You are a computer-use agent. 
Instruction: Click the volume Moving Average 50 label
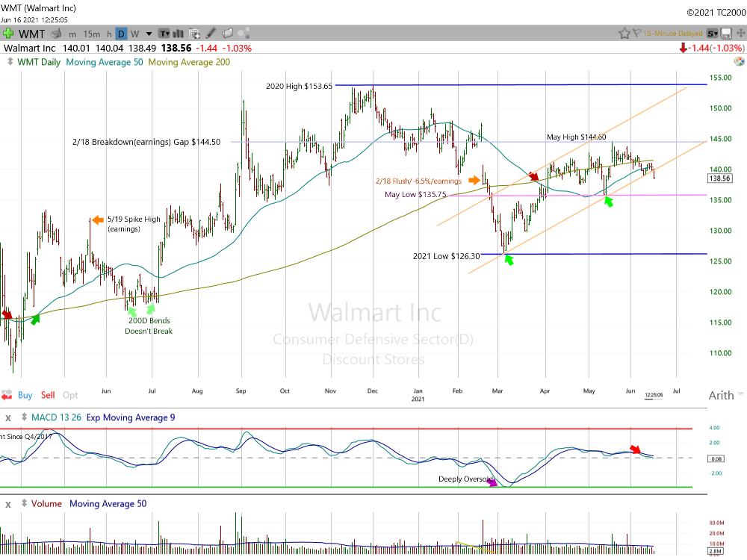[108, 504]
